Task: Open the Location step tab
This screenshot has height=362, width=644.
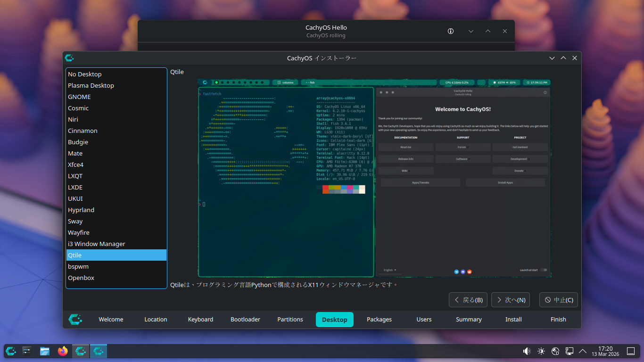Action: [156, 320]
